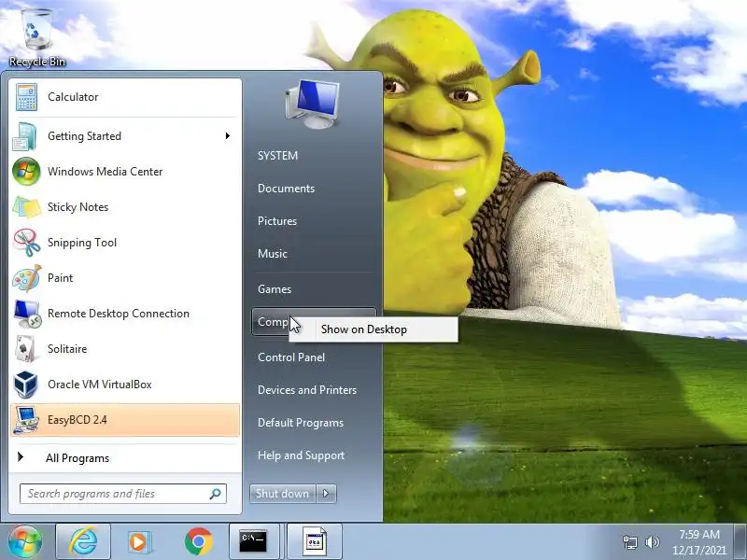
Task: Open Documents from Start menu
Action: [286, 189]
